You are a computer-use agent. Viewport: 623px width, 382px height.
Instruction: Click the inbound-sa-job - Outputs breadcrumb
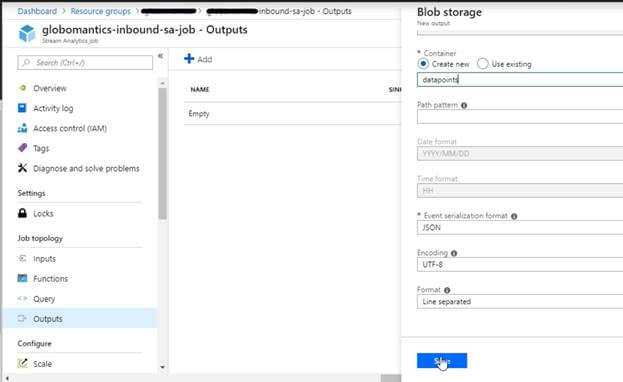pos(305,11)
